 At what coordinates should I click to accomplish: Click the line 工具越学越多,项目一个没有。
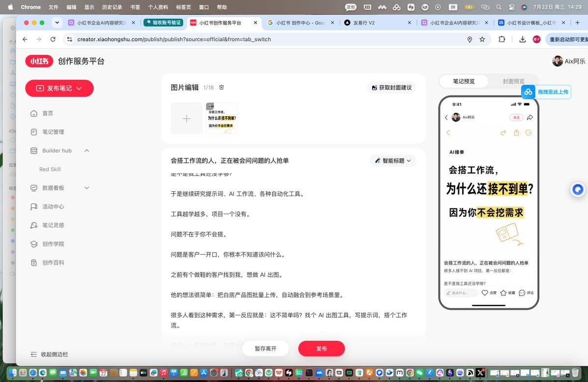(210, 214)
